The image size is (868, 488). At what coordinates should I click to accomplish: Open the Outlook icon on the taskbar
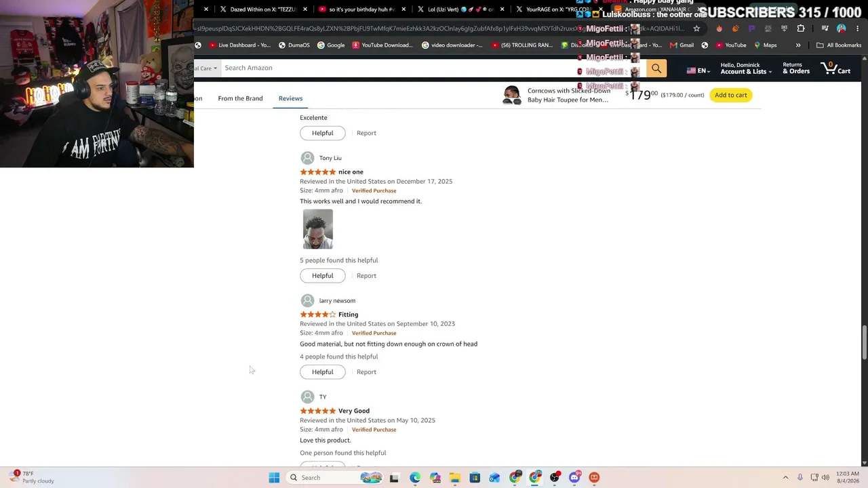tap(494, 478)
